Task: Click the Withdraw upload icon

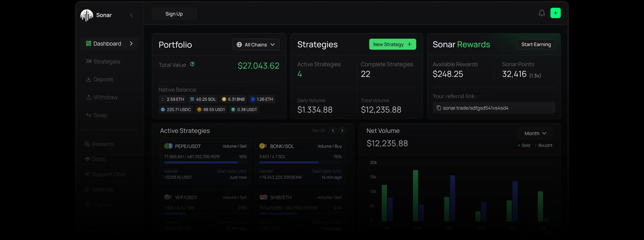Action: coord(88,97)
